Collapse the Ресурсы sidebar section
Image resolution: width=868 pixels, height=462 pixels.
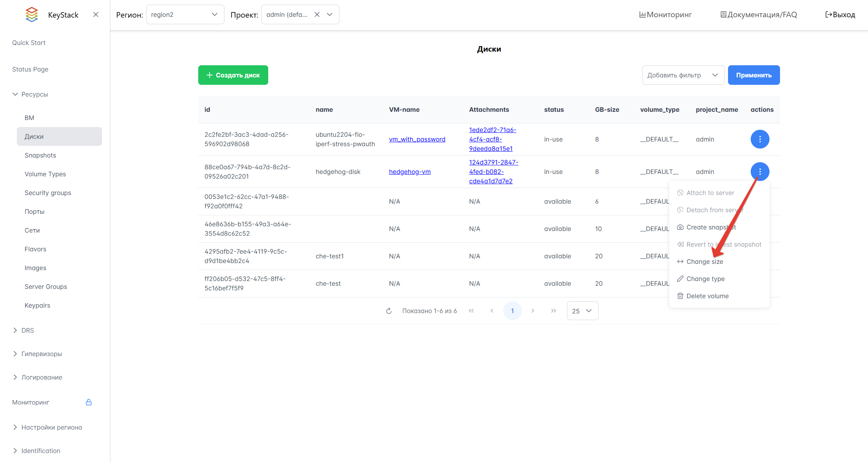tap(34, 94)
